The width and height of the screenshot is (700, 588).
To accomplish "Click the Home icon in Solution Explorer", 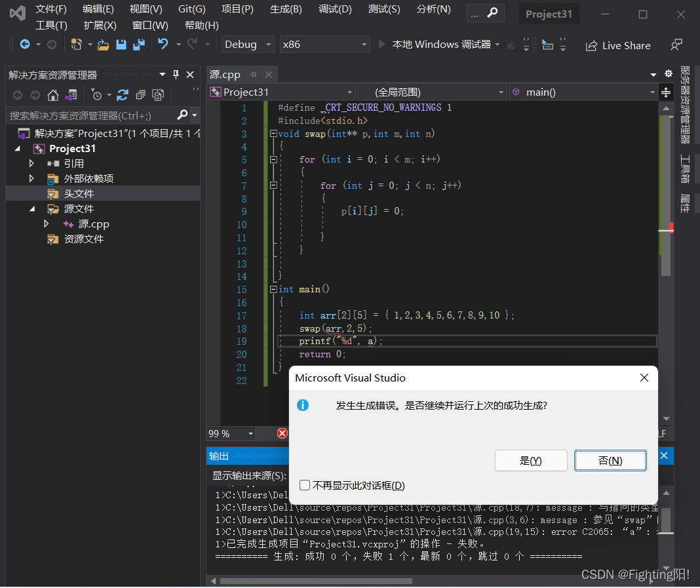I will coord(53,95).
